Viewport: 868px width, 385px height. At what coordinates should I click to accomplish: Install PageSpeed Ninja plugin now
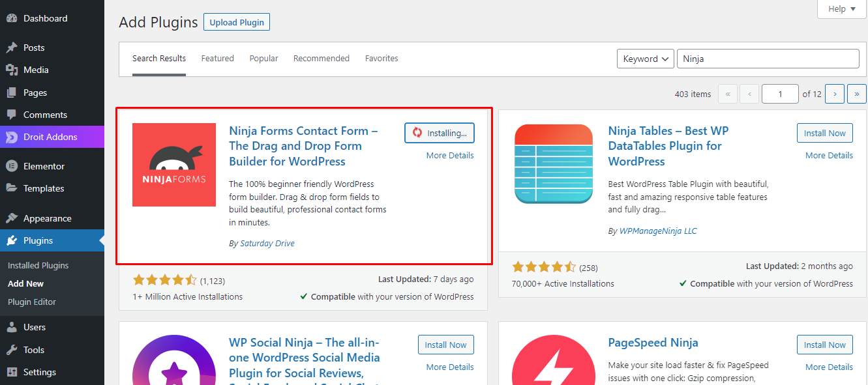825,345
